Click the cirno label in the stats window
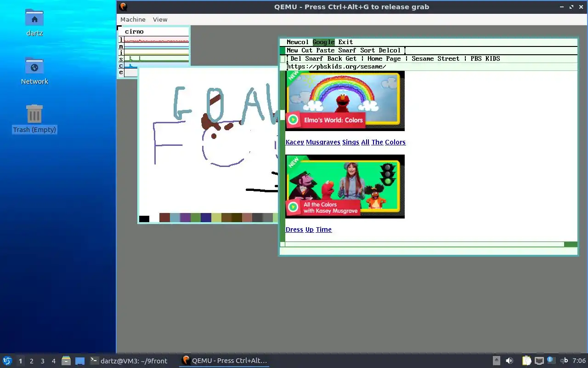This screenshot has width=588, height=368. coord(134,32)
